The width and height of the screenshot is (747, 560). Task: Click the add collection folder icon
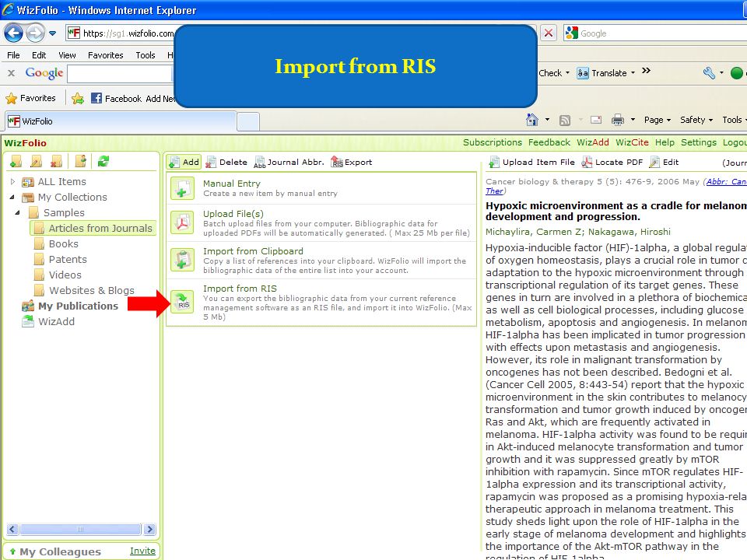click(x=16, y=162)
